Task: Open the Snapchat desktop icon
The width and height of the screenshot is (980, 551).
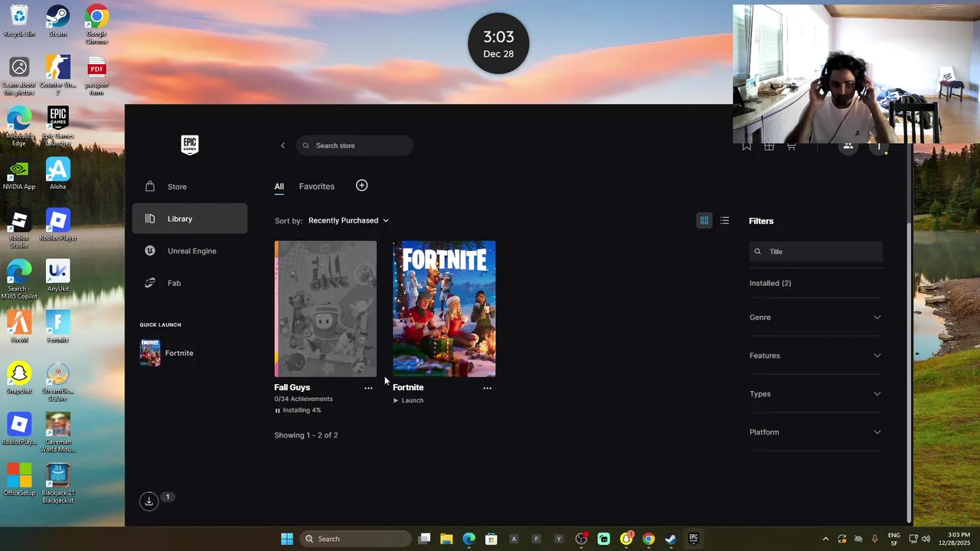Action: (x=19, y=379)
